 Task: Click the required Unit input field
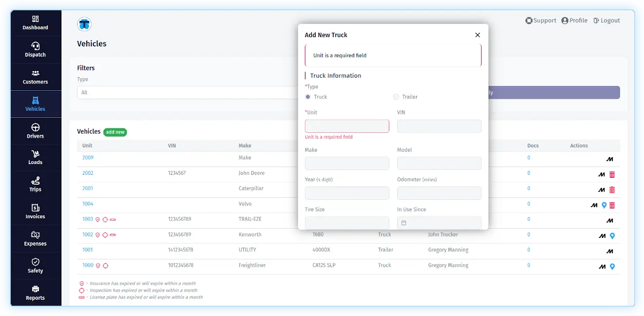point(347,126)
